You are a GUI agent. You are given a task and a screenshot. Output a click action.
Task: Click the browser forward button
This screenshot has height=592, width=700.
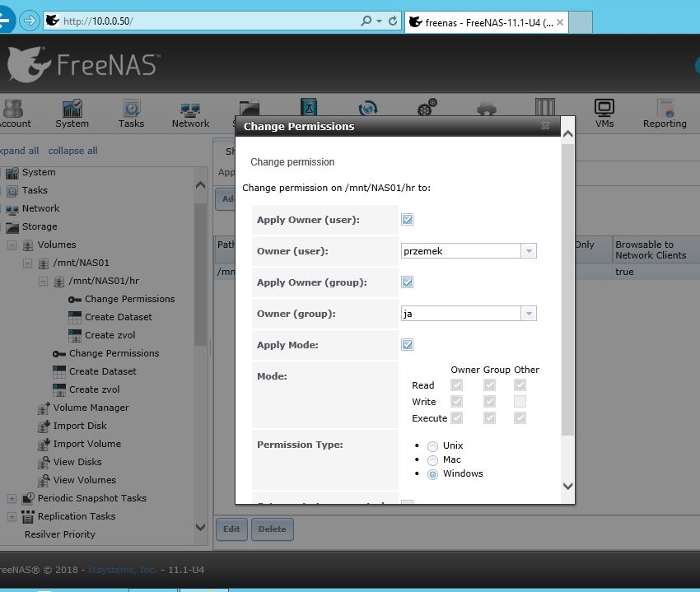point(30,21)
